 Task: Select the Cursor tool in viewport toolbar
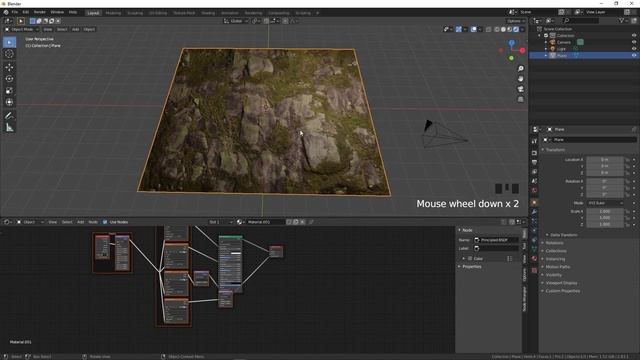9,54
